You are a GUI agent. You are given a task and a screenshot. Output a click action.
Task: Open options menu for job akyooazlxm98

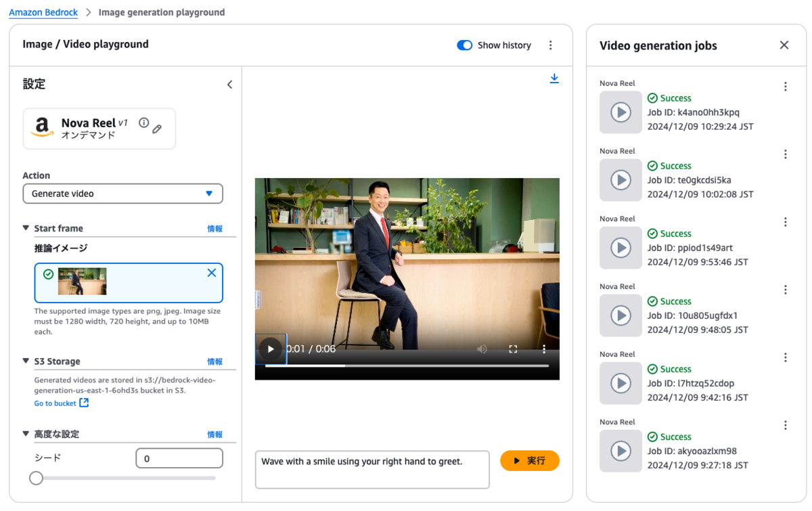[786, 425]
